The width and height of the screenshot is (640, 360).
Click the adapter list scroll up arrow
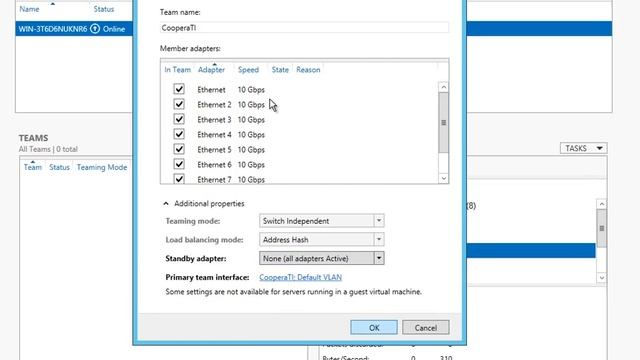(443, 87)
